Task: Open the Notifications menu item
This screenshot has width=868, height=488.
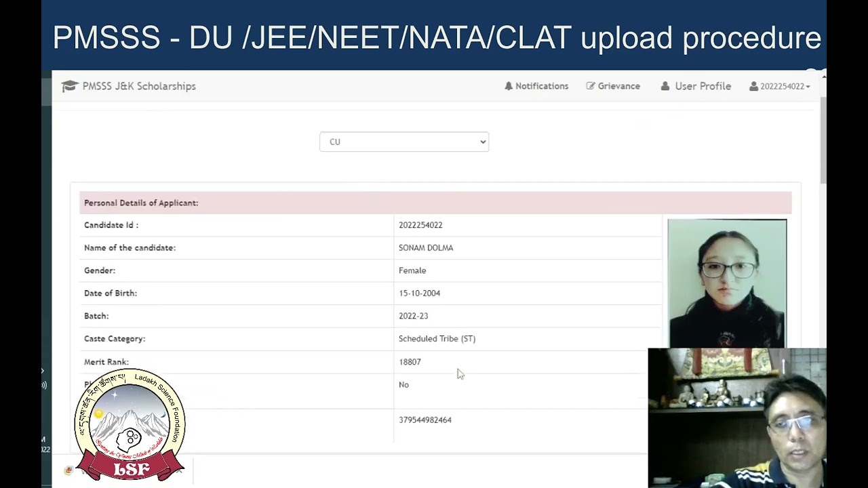Action: [542, 86]
